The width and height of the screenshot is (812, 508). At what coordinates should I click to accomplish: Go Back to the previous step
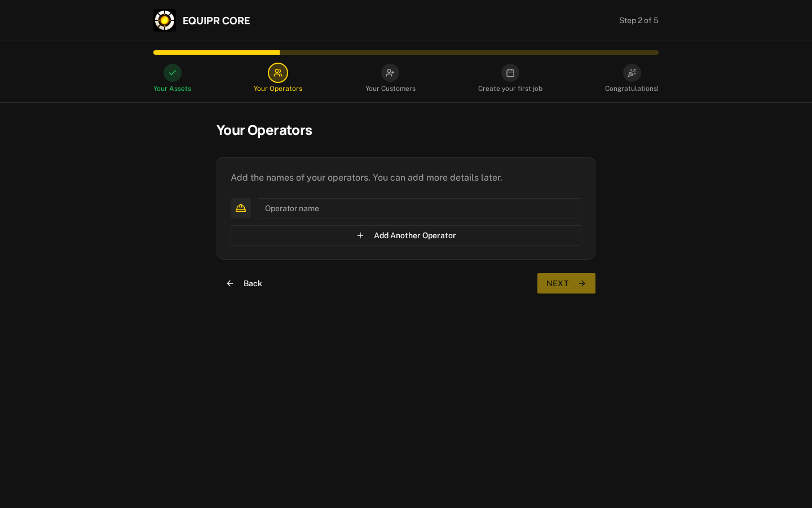tap(244, 283)
